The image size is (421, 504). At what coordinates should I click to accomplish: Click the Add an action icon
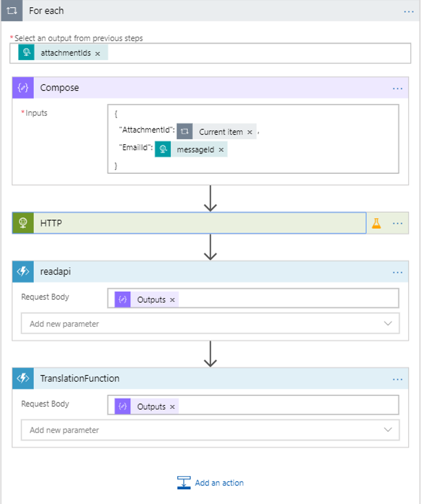tap(184, 483)
